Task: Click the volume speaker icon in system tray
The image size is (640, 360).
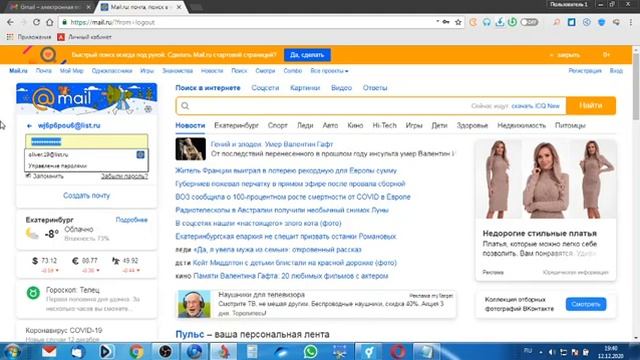Action: coord(551,352)
